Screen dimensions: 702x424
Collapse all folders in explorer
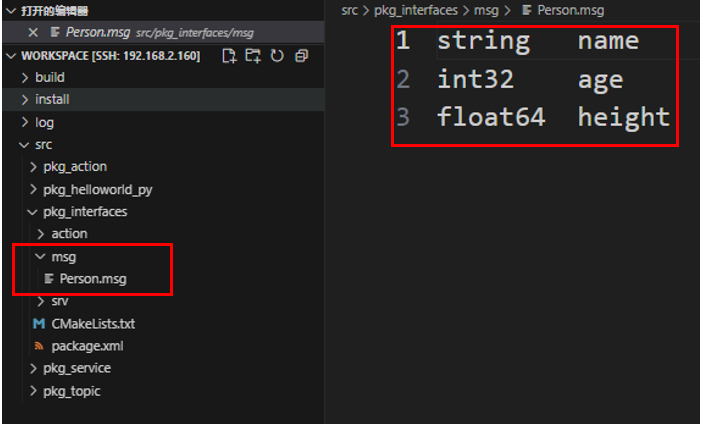(x=301, y=55)
